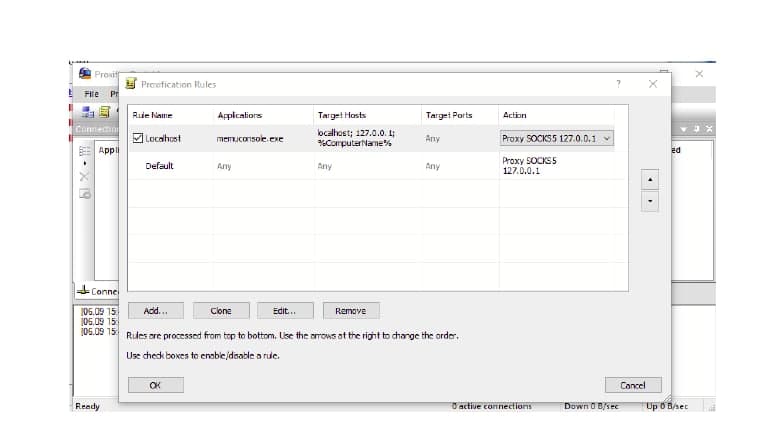Click the X delete icon in left sidebar
This screenshot has height=433, width=770.
pos(84,177)
